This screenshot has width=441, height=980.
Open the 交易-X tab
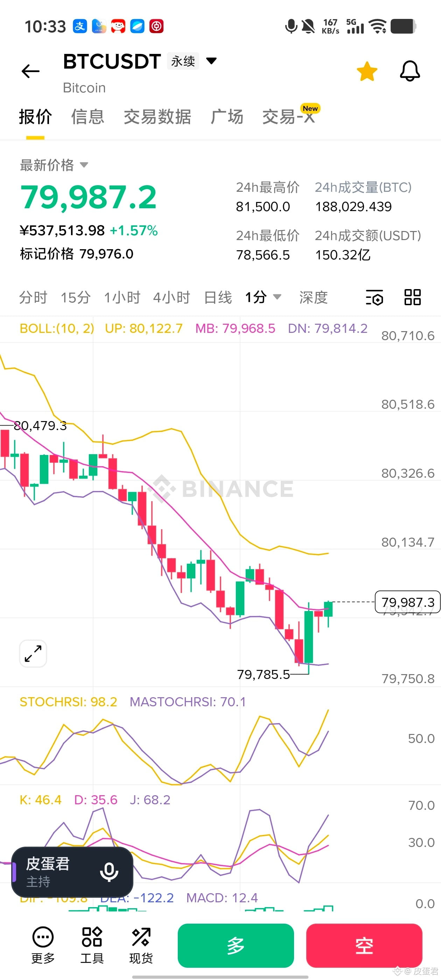289,117
